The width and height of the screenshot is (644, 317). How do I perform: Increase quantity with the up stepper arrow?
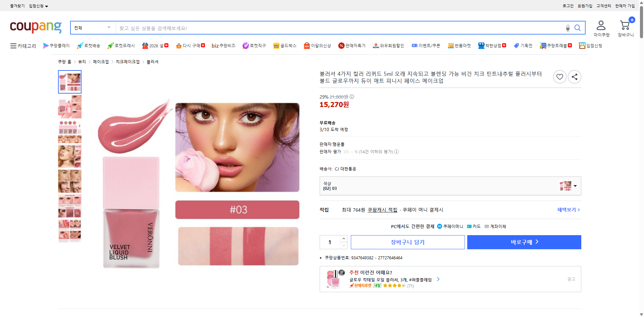343,239
